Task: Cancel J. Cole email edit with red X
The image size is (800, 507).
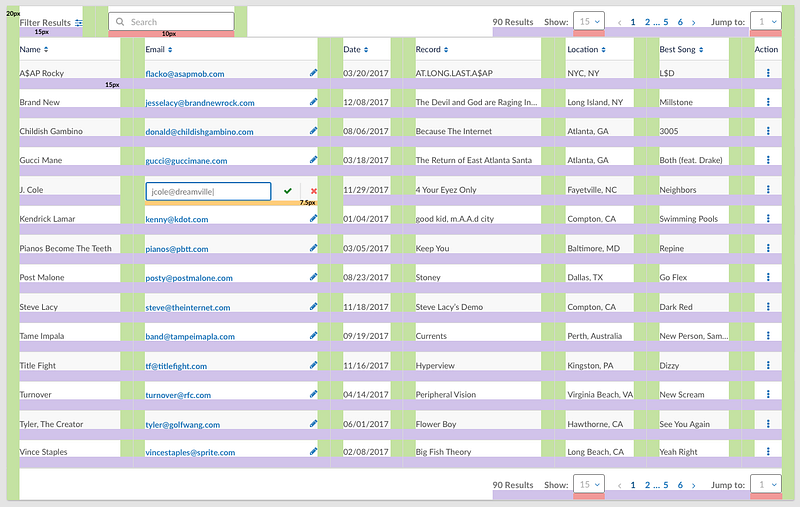Action: (314, 191)
